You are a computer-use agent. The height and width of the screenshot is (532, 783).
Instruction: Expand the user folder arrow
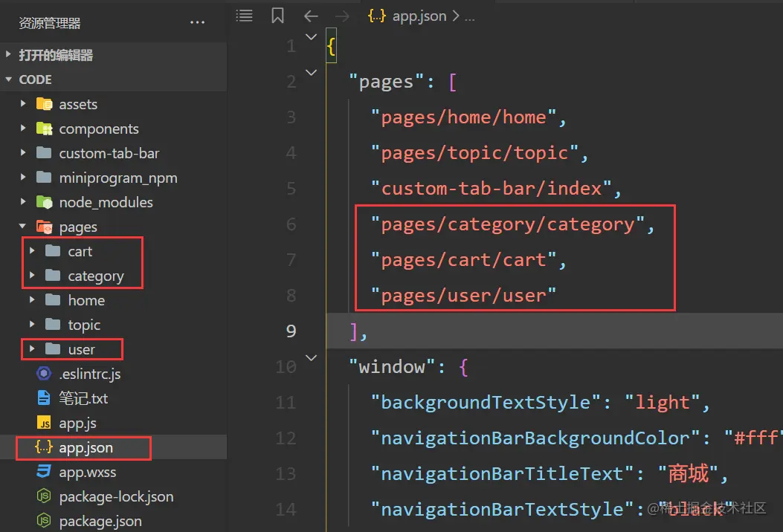(x=32, y=348)
